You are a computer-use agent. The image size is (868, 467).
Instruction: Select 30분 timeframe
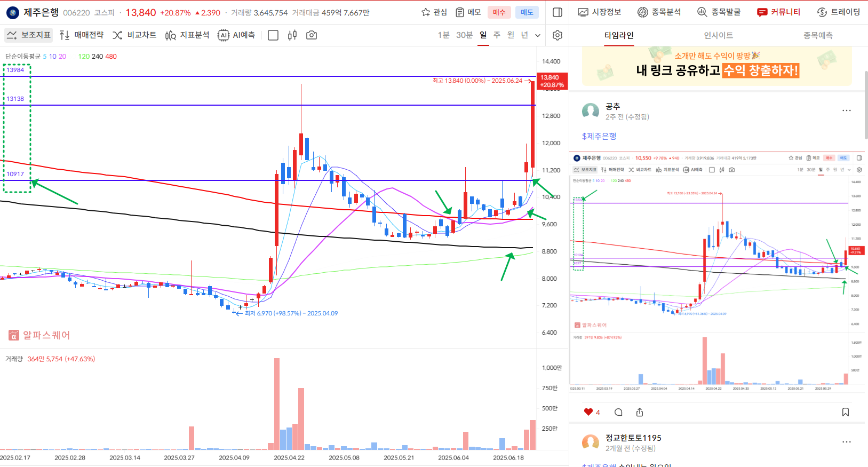tap(465, 35)
